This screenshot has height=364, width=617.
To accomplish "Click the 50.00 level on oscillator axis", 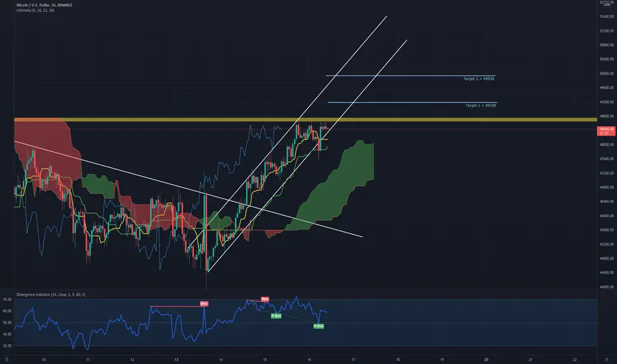I will point(7,323).
